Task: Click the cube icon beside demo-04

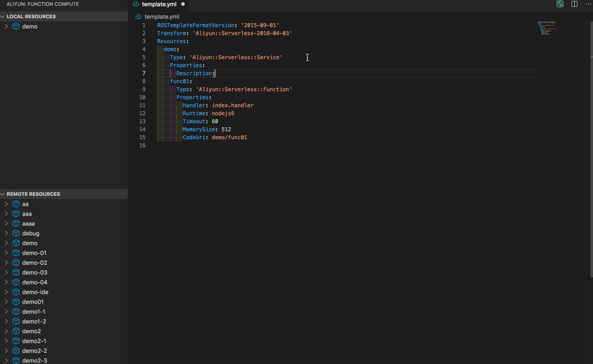Action: (x=16, y=282)
